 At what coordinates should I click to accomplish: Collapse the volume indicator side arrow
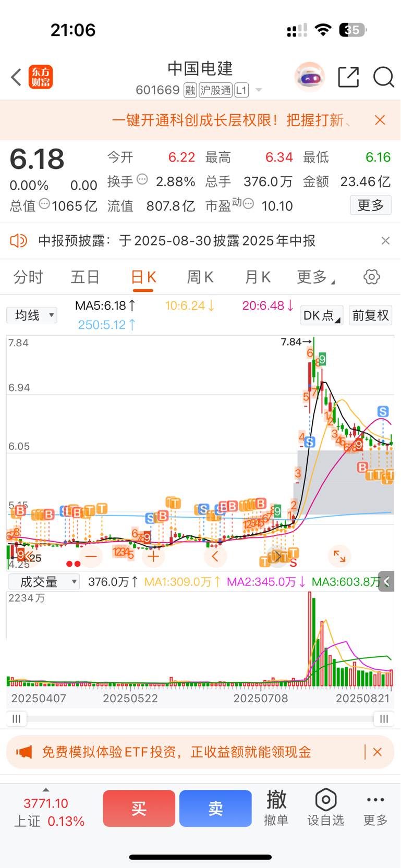click(x=386, y=582)
